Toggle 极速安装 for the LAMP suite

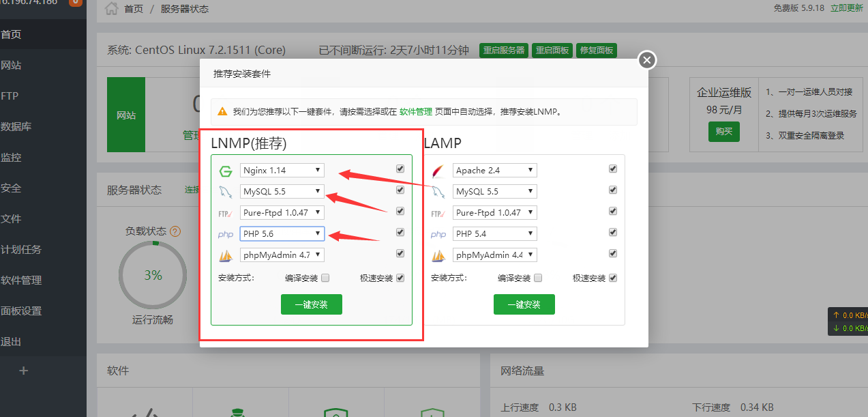[x=613, y=278]
